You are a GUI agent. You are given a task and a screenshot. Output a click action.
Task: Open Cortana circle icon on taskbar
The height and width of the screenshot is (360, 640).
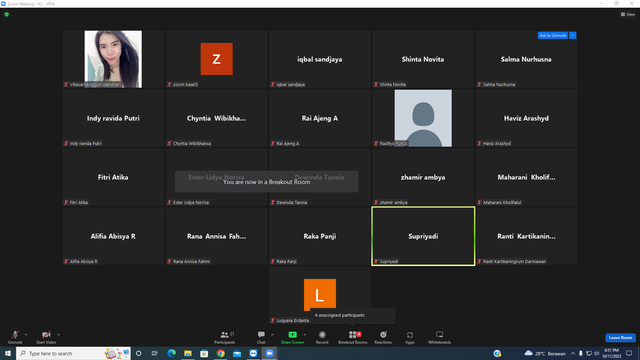[x=138, y=353]
